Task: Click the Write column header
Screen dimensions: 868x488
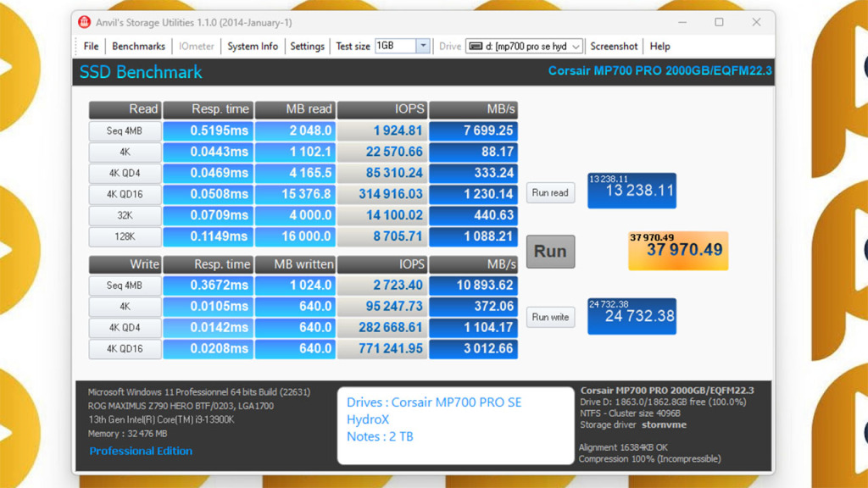Action: point(125,264)
